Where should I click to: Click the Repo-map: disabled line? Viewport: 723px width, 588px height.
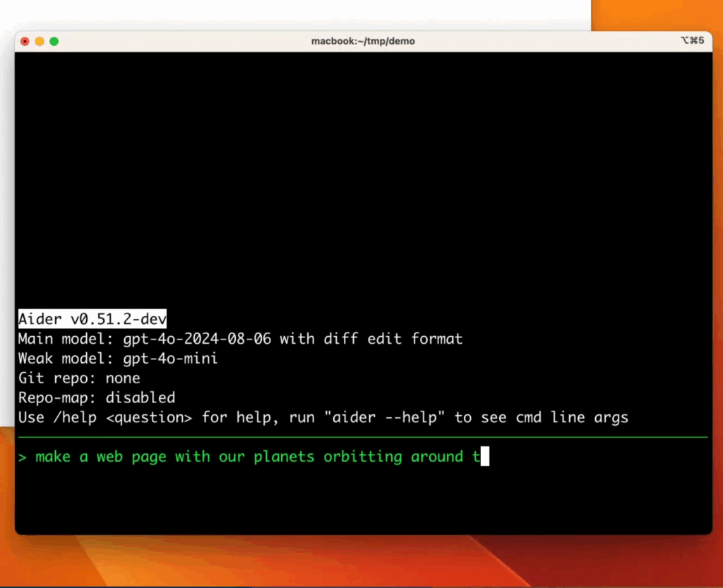click(97, 397)
